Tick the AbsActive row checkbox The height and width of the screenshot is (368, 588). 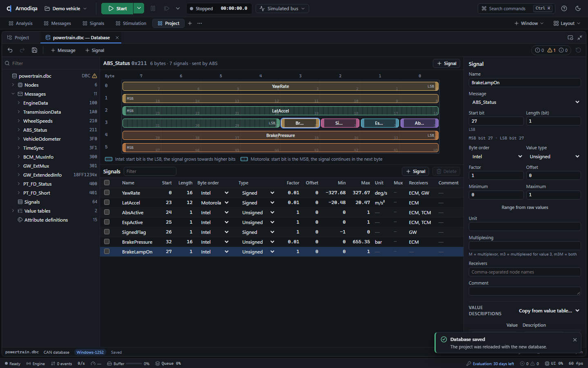tap(107, 212)
